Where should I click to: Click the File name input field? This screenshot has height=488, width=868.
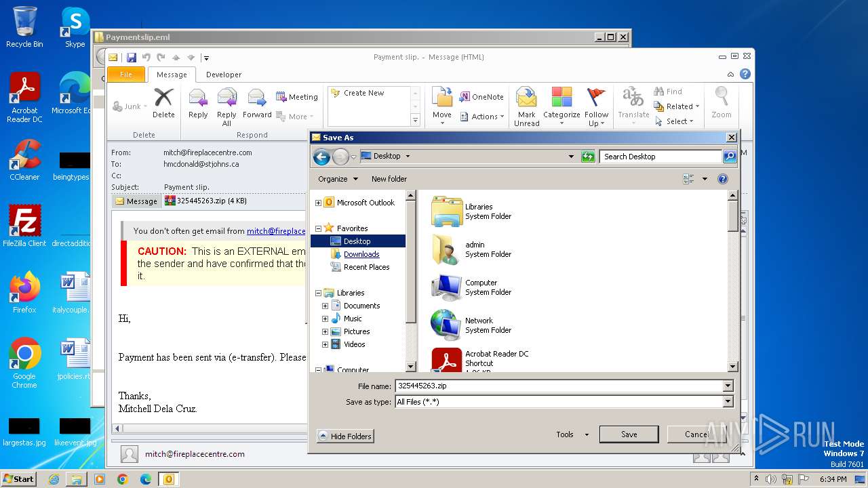tap(559, 386)
